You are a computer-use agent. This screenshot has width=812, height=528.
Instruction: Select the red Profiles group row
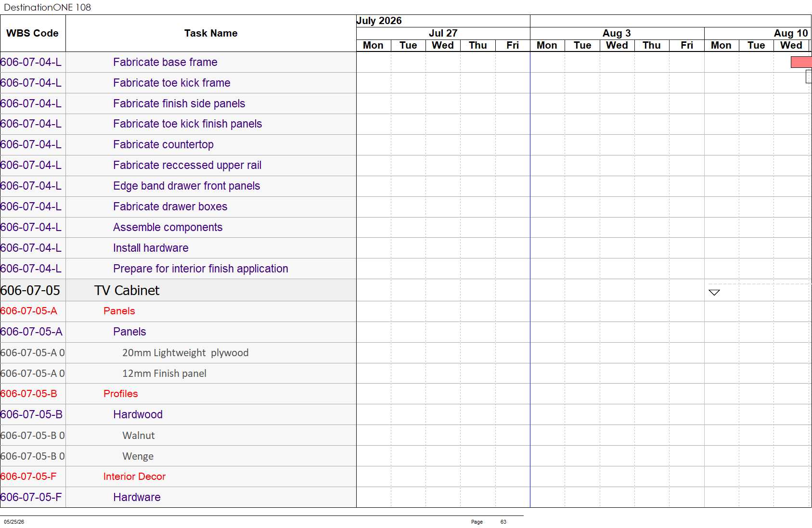click(178, 394)
